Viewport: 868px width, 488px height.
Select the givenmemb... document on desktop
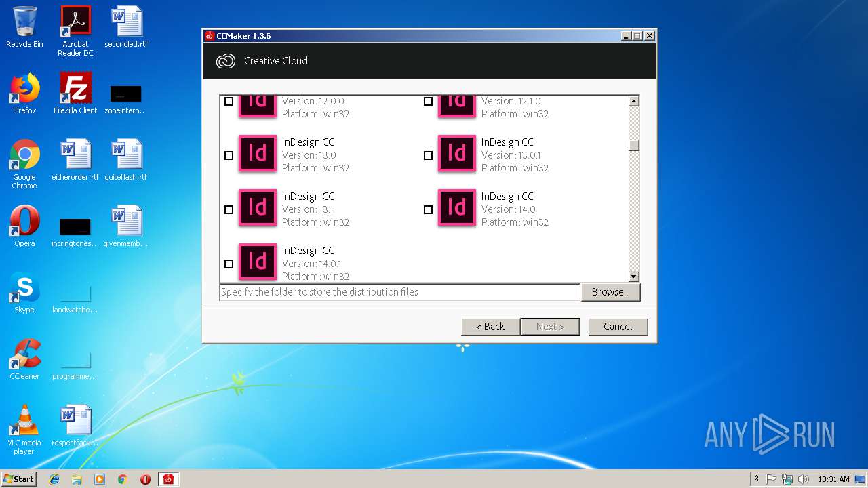[x=126, y=226]
